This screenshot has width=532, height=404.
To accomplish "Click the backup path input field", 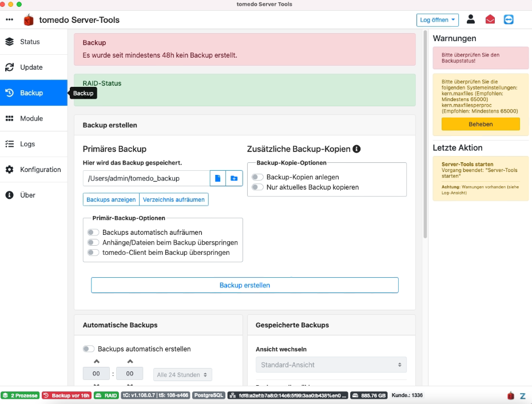I will point(146,178).
